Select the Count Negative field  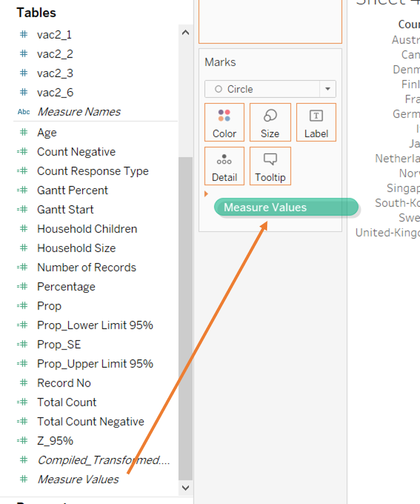76,152
